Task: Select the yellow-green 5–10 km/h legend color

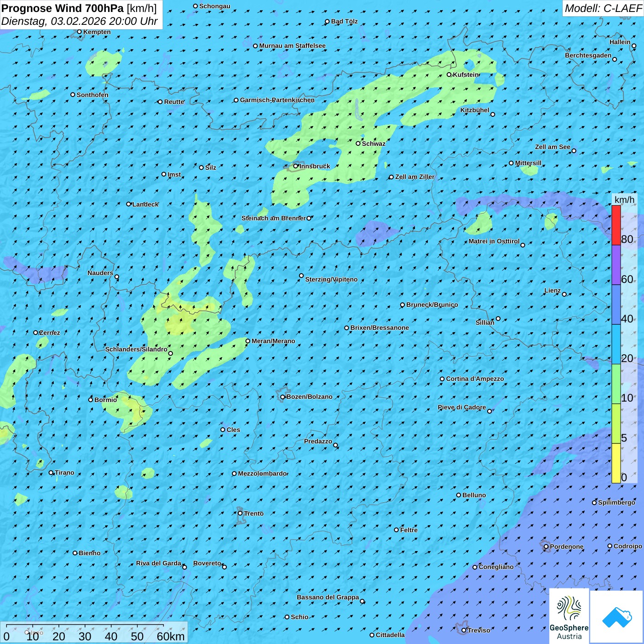Action: 616,424
